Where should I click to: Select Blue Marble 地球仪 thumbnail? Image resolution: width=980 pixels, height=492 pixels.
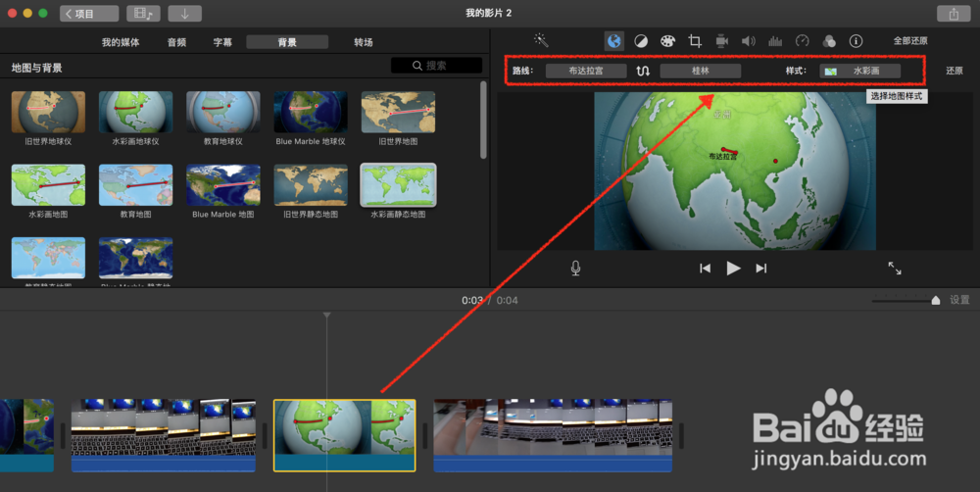(311, 112)
